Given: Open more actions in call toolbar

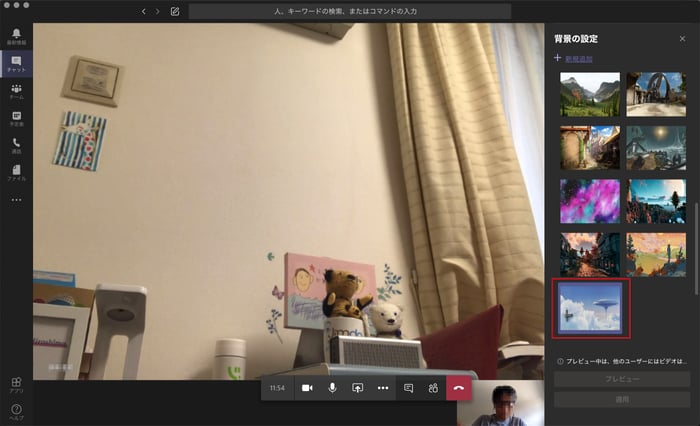Looking at the screenshot, I should (383, 388).
